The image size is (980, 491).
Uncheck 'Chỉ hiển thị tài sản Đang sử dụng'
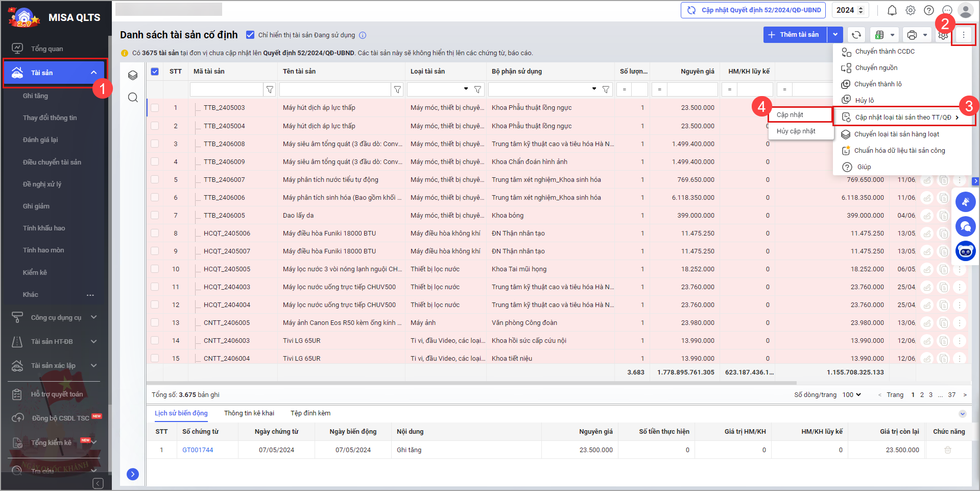point(250,35)
